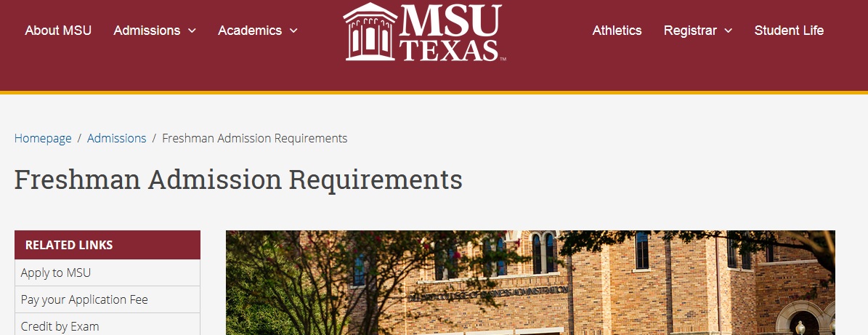Click the campus brick building photo

[530, 283]
